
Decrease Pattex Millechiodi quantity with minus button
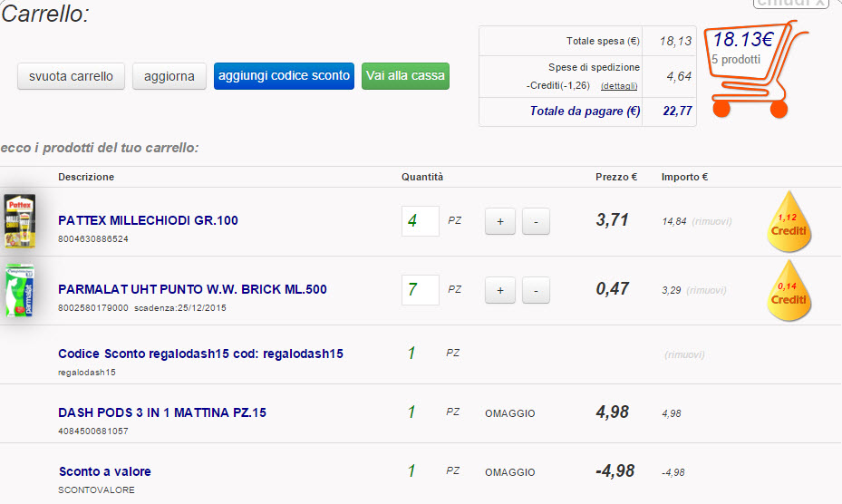pyautogui.click(x=536, y=221)
